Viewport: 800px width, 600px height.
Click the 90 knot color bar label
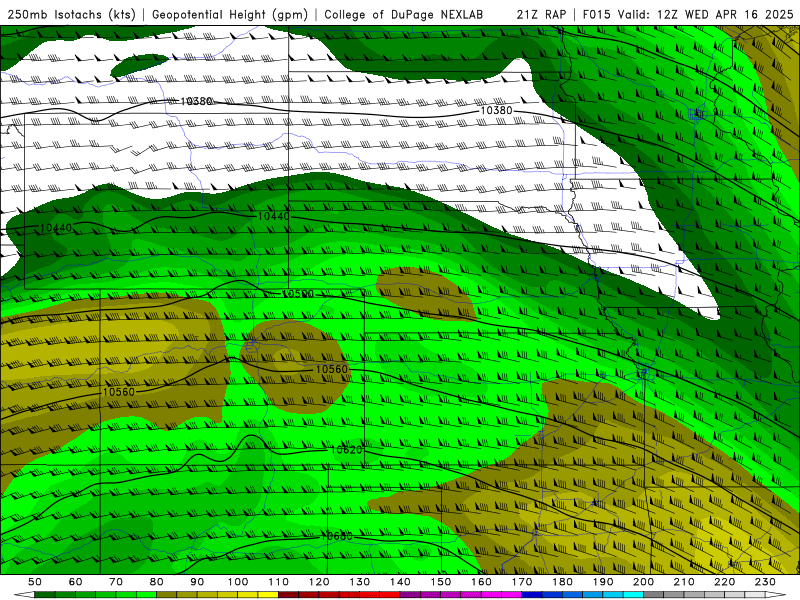click(x=197, y=582)
